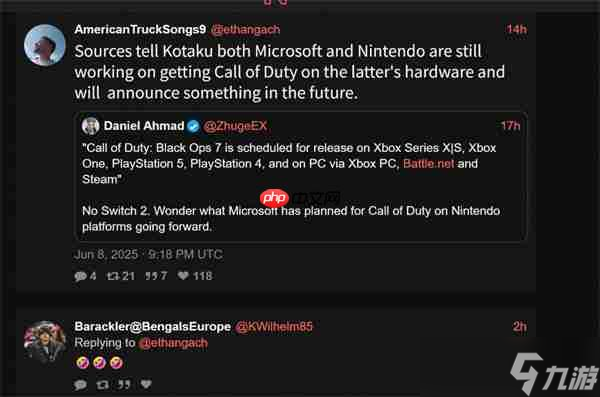Click the heart icon with 118 likes
This screenshot has width=600, height=397.
[x=183, y=275]
